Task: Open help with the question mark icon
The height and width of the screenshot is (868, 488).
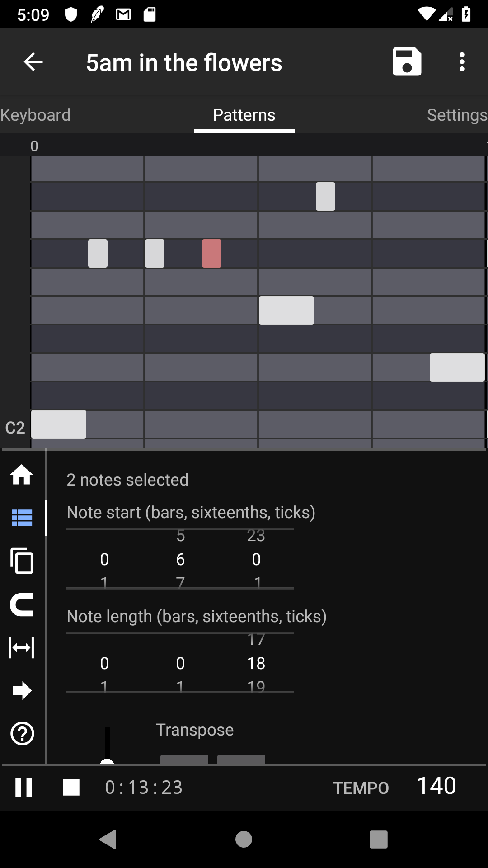Action: (22, 733)
